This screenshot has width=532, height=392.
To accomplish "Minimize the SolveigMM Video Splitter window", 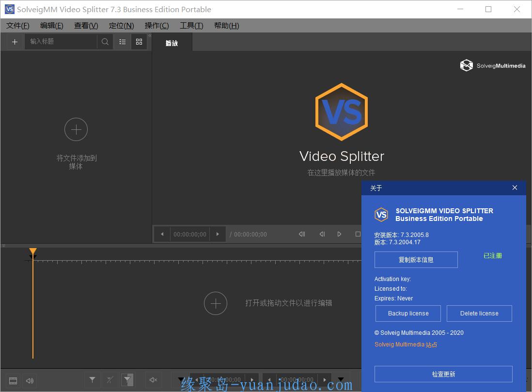I will point(460,9).
